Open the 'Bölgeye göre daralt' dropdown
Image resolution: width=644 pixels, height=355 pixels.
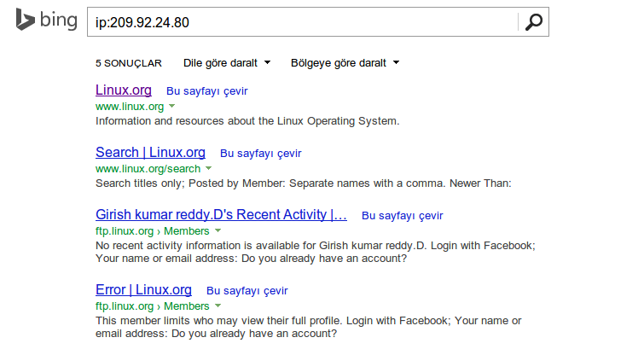click(x=345, y=63)
